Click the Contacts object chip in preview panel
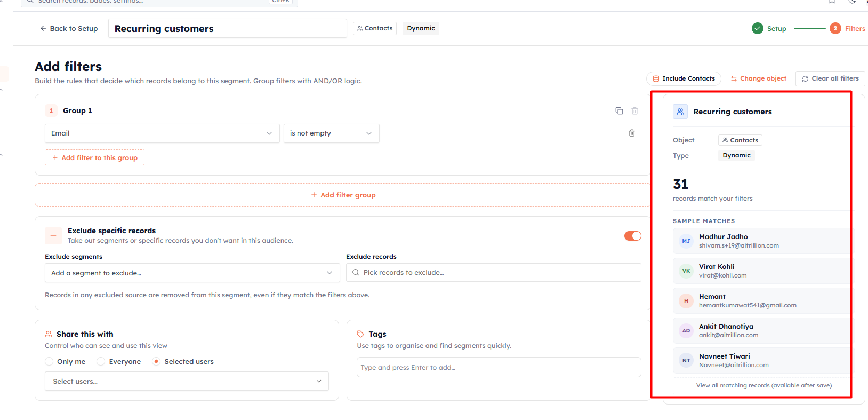Image resolution: width=868 pixels, height=420 pixels. tap(740, 140)
